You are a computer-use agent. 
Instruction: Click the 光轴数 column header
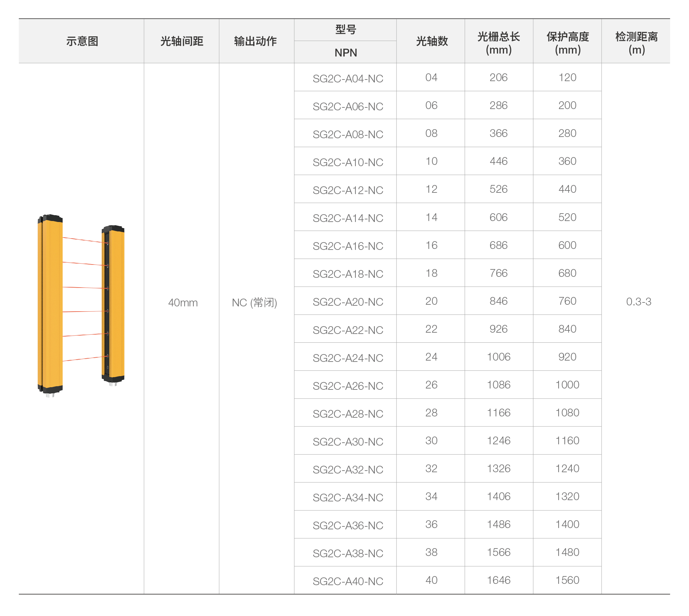point(432,41)
